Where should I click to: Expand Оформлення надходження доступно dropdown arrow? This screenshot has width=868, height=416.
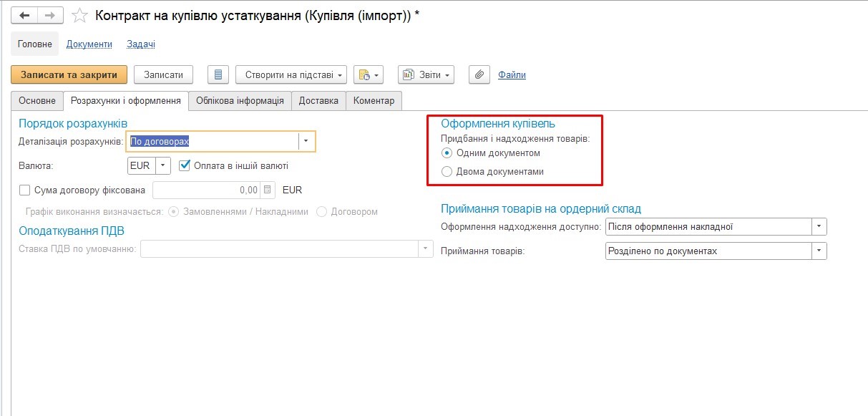(x=819, y=227)
